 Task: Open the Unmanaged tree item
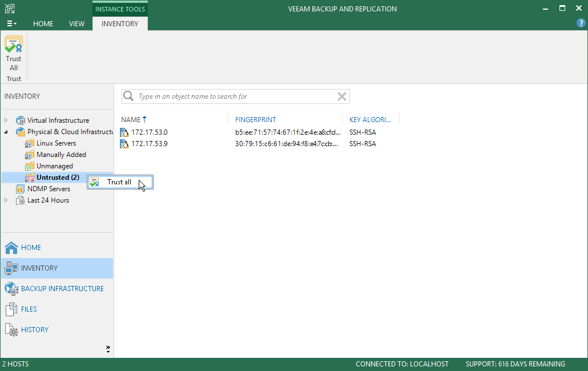[55, 166]
